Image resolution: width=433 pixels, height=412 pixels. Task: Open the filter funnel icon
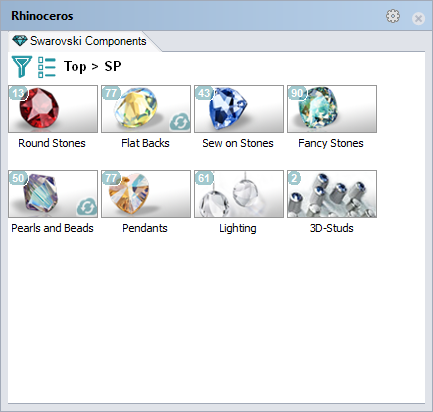pos(22,67)
